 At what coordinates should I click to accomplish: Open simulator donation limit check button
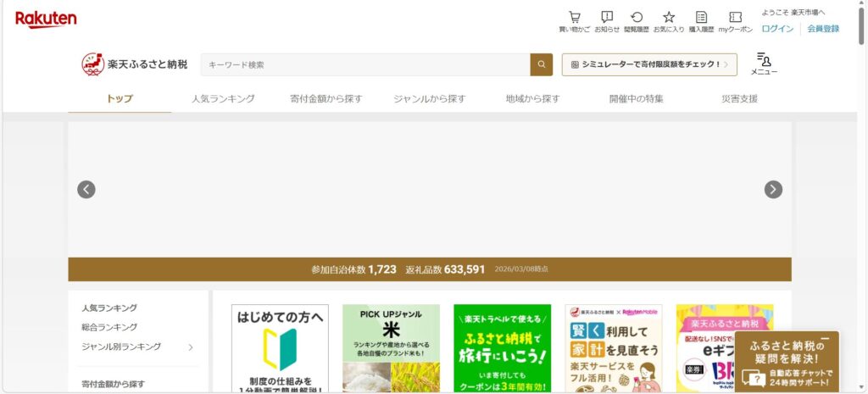[x=649, y=64]
